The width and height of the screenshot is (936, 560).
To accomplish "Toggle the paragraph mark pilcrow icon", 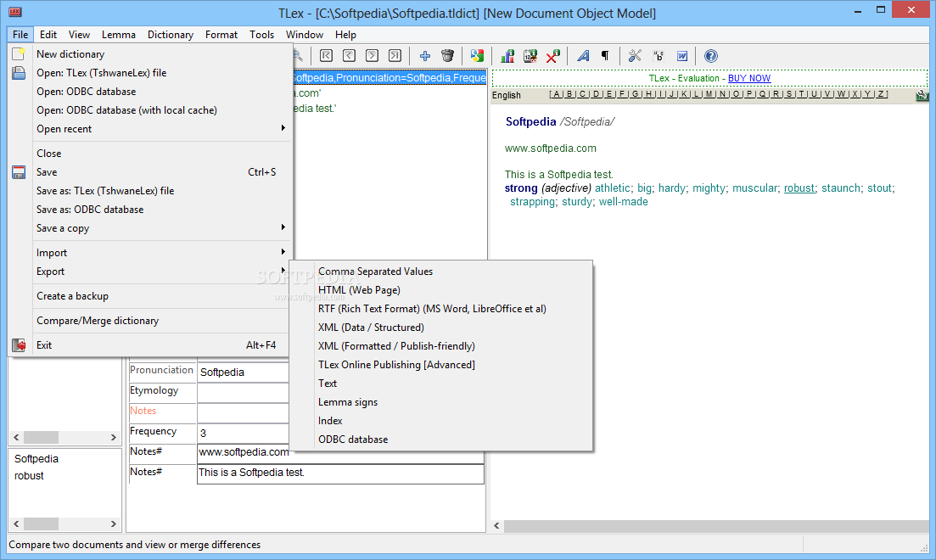I will coord(605,56).
